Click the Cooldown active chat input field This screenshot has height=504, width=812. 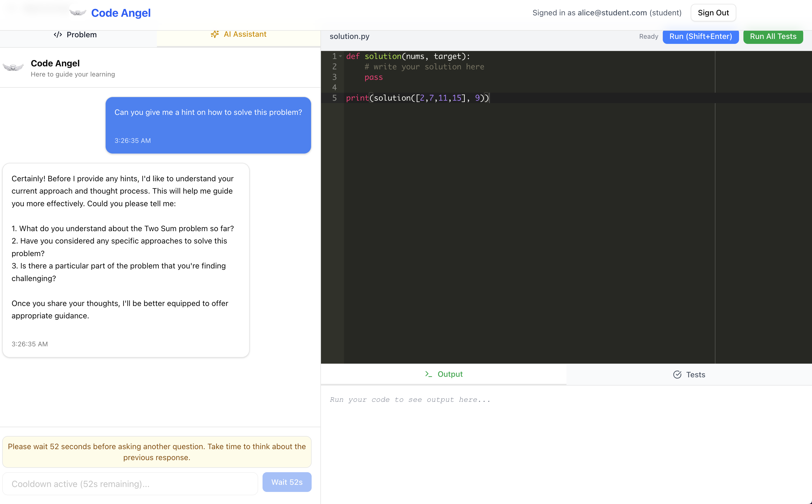(130, 484)
